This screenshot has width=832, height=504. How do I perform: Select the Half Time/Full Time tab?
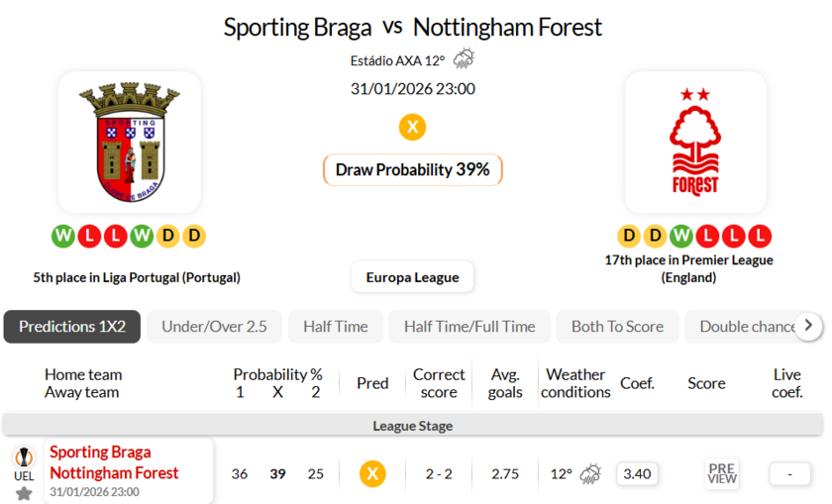tap(468, 326)
